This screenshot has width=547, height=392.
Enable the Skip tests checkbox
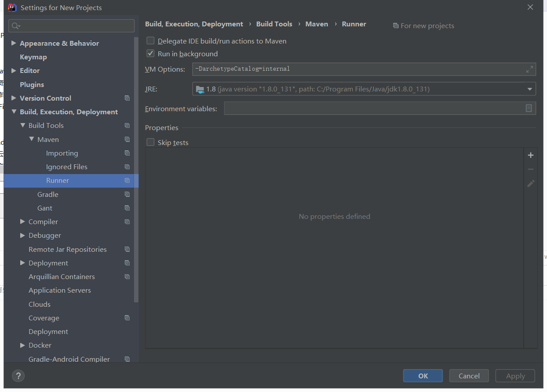click(x=151, y=142)
